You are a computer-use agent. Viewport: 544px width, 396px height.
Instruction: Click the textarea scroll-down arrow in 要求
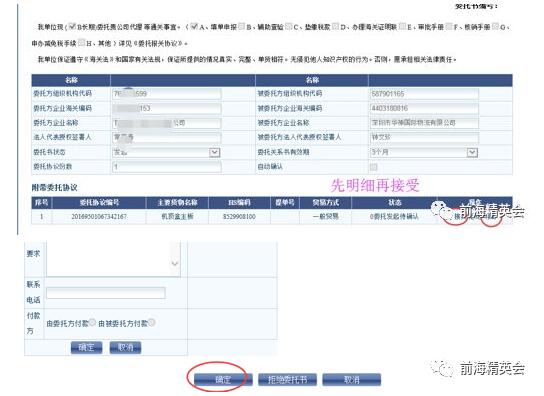tap(175, 264)
